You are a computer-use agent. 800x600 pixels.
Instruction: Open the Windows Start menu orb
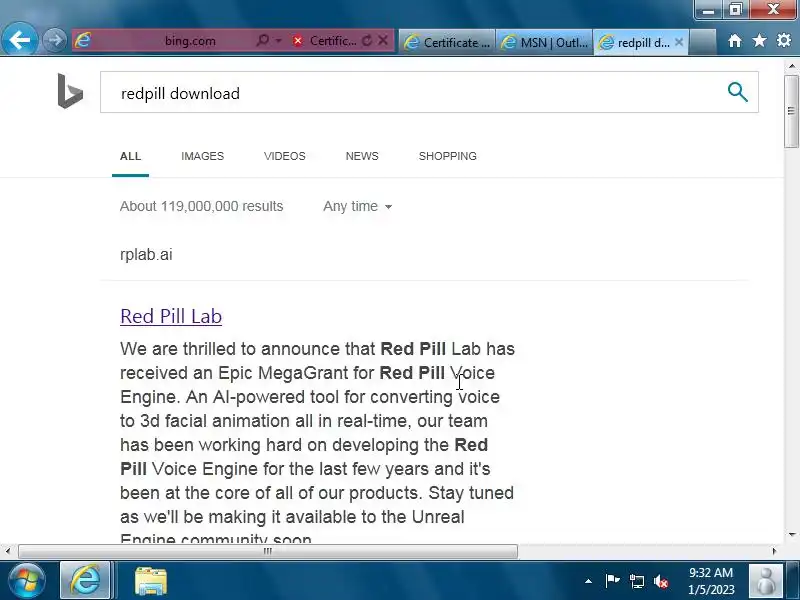pyautogui.click(x=26, y=581)
